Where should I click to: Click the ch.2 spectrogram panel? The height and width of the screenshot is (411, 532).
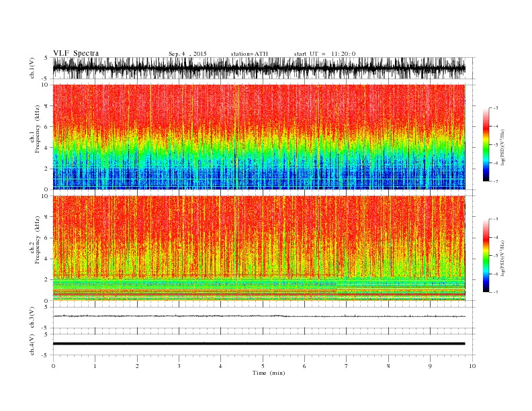pyautogui.click(x=259, y=248)
